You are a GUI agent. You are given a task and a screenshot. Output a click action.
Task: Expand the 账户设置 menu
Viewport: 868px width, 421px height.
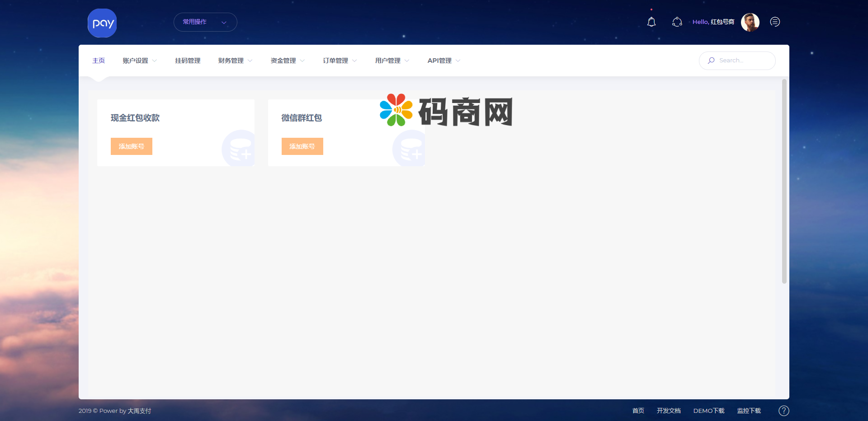(x=139, y=61)
